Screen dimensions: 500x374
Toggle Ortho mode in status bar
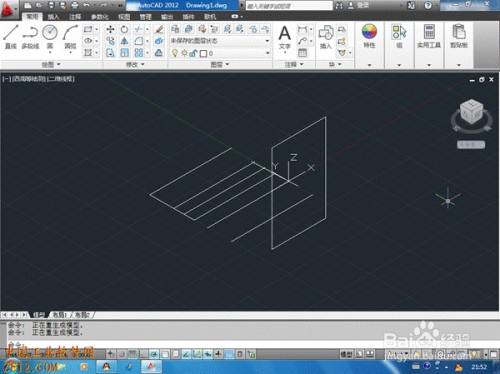[143, 354]
